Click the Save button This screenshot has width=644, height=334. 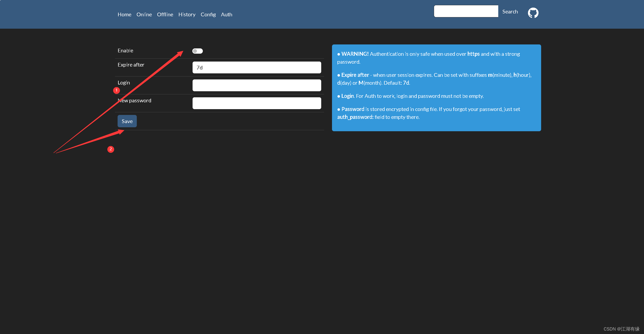[x=127, y=121]
